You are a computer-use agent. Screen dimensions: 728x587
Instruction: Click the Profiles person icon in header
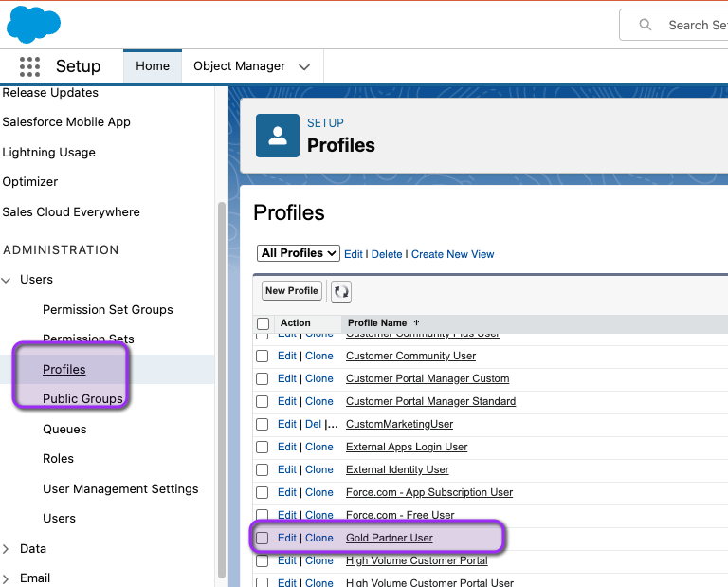[x=278, y=136]
